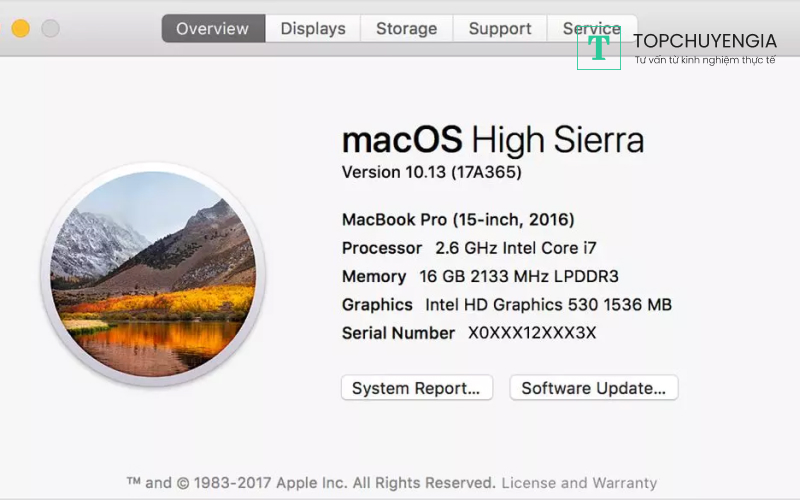Image resolution: width=800 pixels, height=500 pixels.
Task: Click the gray zoom window button
Action: 50,28
